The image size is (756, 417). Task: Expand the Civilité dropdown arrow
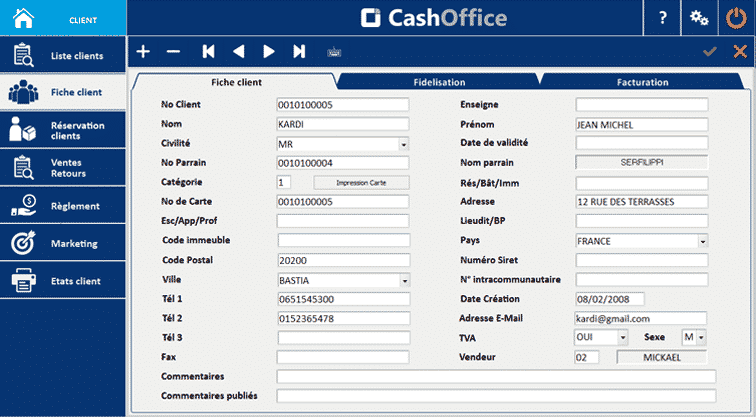point(404,144)
